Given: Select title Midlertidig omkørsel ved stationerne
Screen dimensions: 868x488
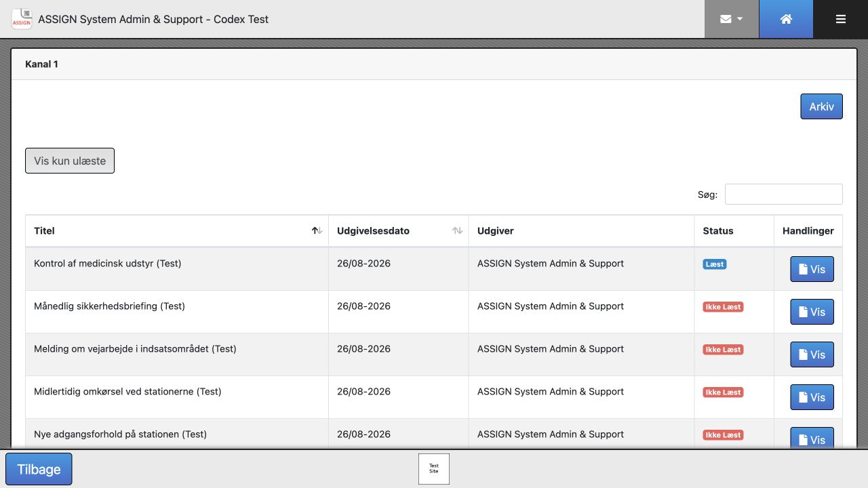Looking at the screenshot, I should [x=127, y=392].
